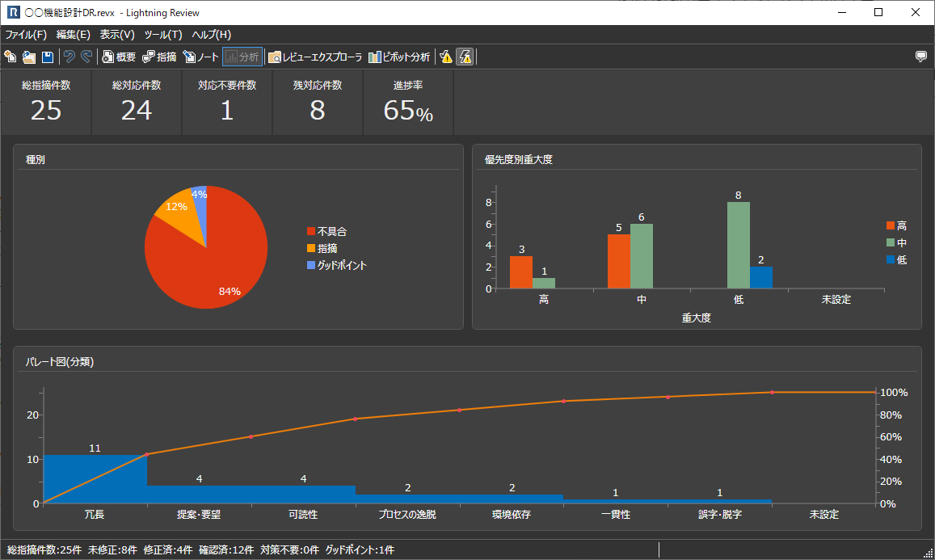Redo the action in the toolbar
The image size is (935, 560).
[87, 57]
